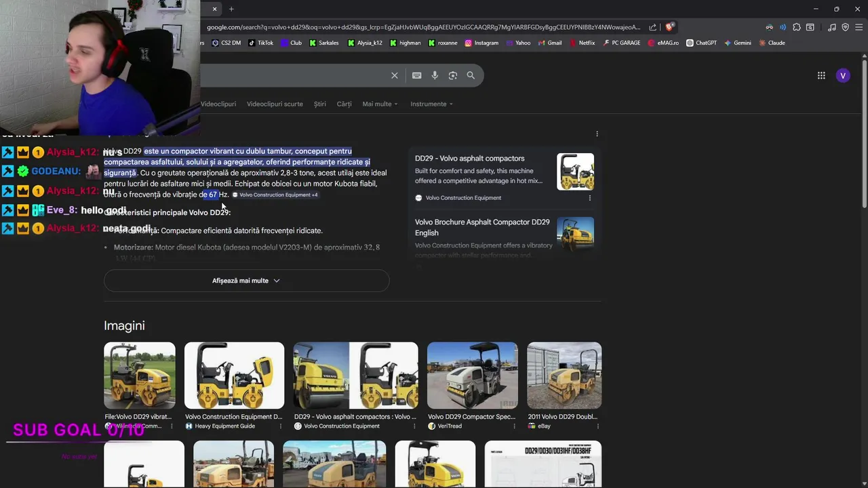The height and width of the screenshot is (488, 868).
Task: Open the DD29/DD30 spec sheet image thumbnail
Action: (543, 464)
